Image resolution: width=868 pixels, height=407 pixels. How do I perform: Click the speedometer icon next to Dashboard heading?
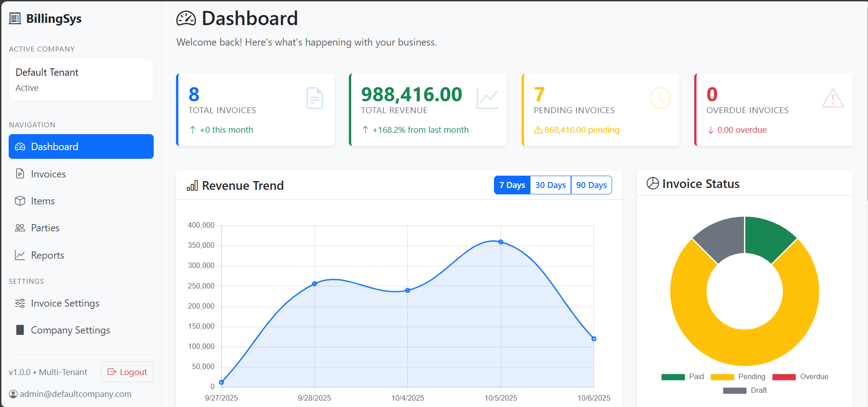[x=186, y=19]
